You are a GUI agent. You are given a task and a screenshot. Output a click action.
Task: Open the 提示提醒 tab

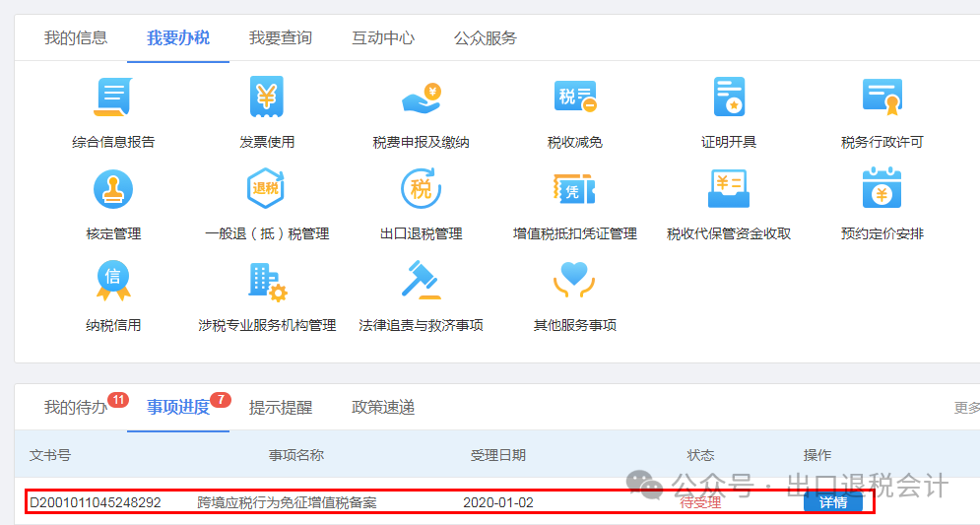281,408
